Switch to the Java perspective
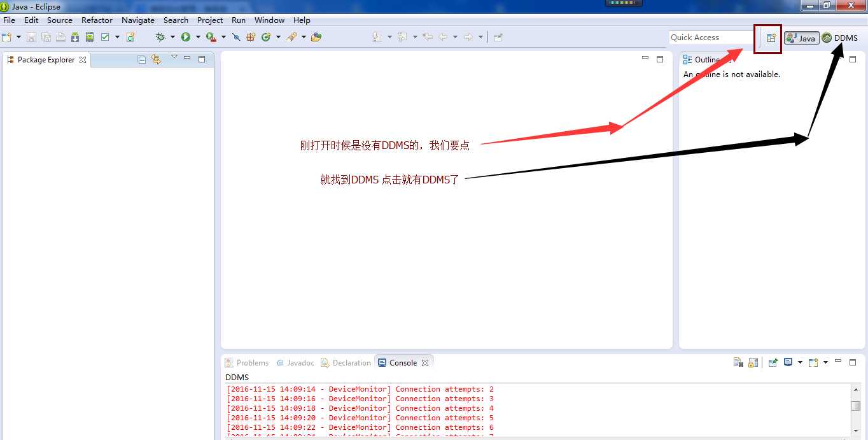Image resolution: width=868 pixels, height=440 pixels. (801, 38)
